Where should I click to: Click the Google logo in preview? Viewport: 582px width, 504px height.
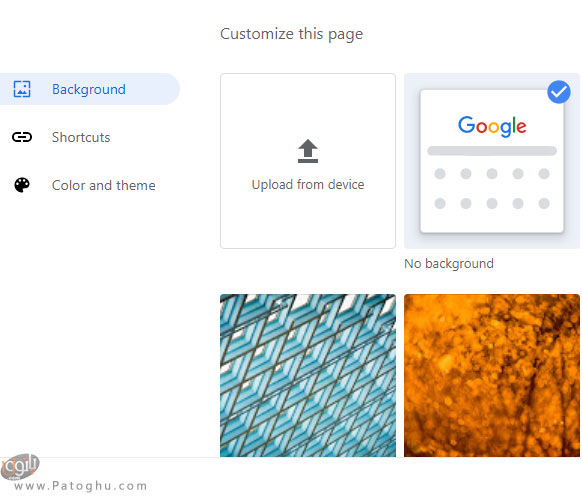tap(492, 126)
